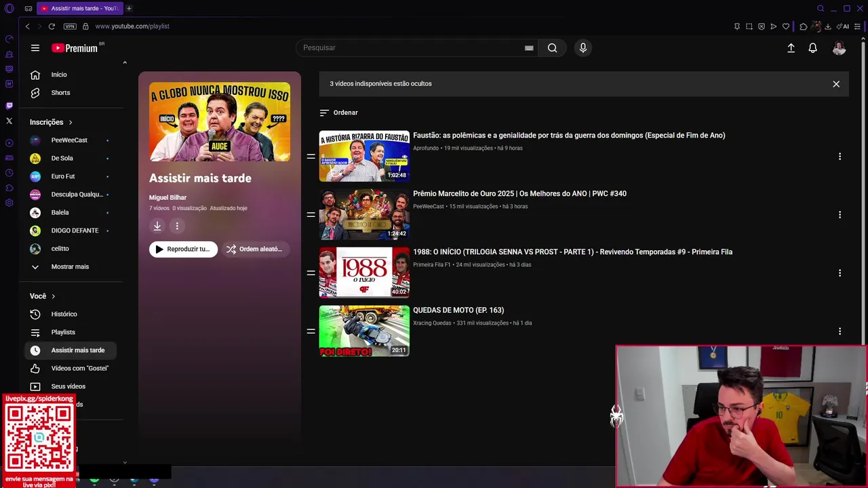Open the DIOGO DEFANTE subscription channel

point(70,230)
